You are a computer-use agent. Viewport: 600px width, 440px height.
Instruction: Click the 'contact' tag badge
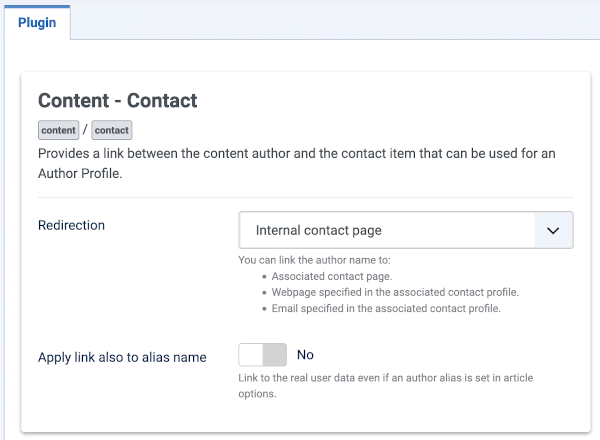point(112,130)
